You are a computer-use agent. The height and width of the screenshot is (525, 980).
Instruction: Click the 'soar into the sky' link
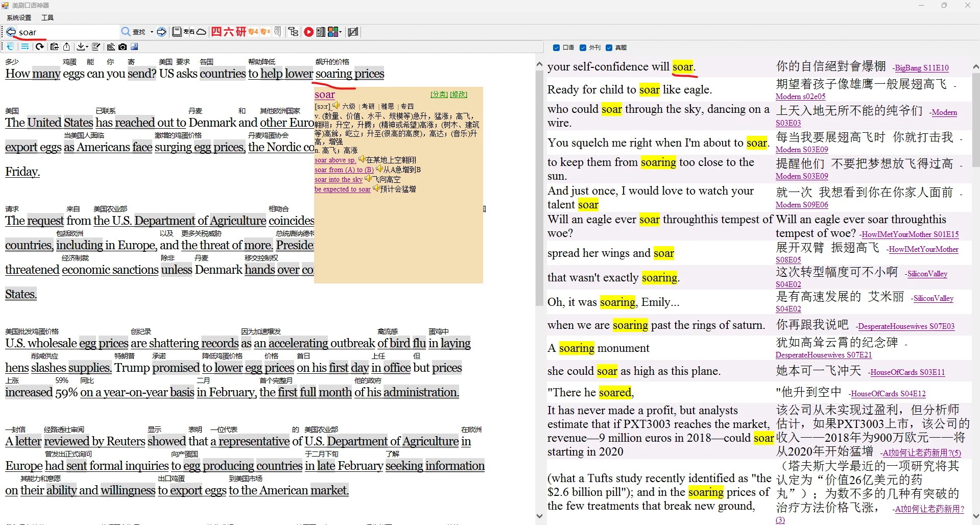pyautogui.click(x=339, y=179)
